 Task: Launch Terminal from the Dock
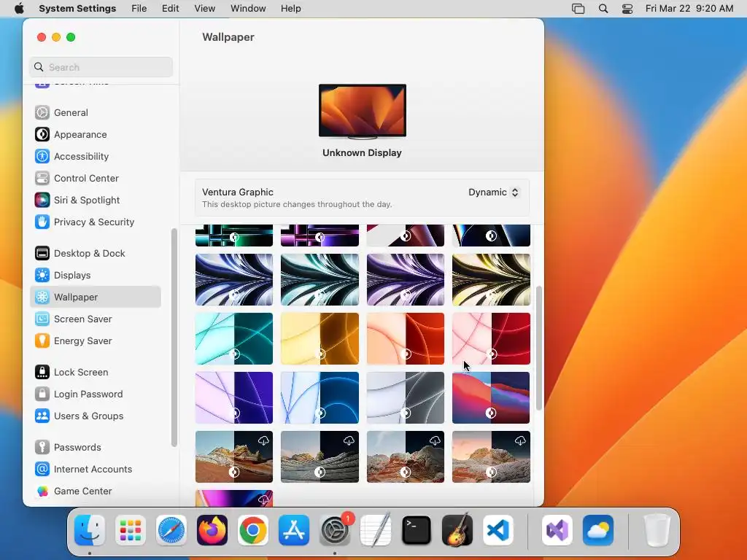click(x=417, y=530)
